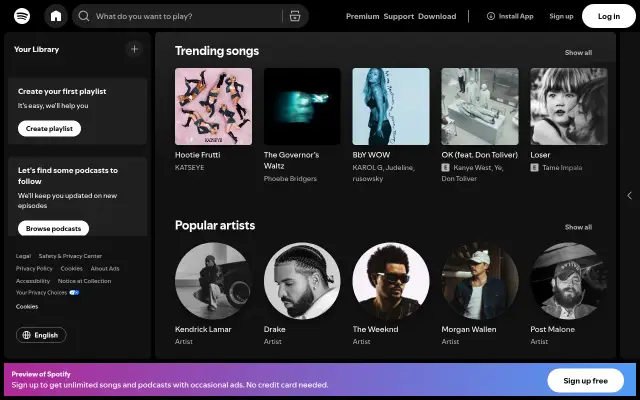Click the Log in button
Screen dimensions: 640x400
tap(609, 16)
